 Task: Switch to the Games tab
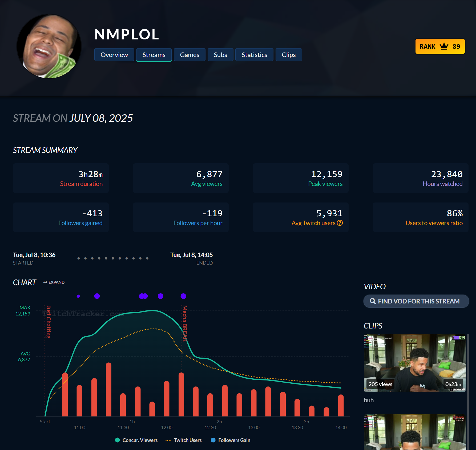189,55
